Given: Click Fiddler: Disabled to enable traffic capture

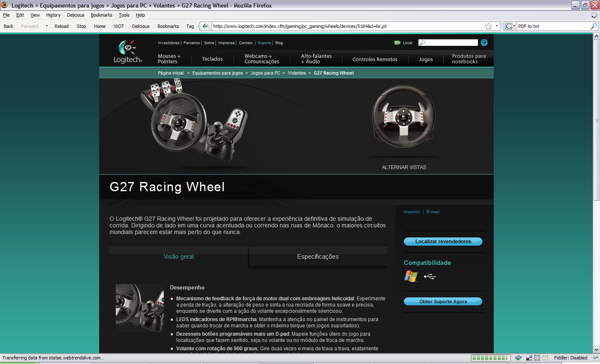Looking at the screenshot, I should pyautogui.click(x=572, y=357).
